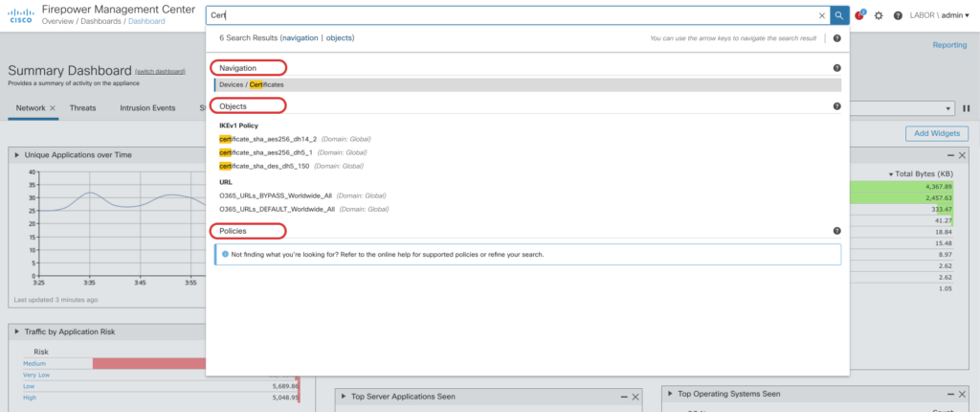Open Devices / Certificates navigation result

tap(527, 84)
